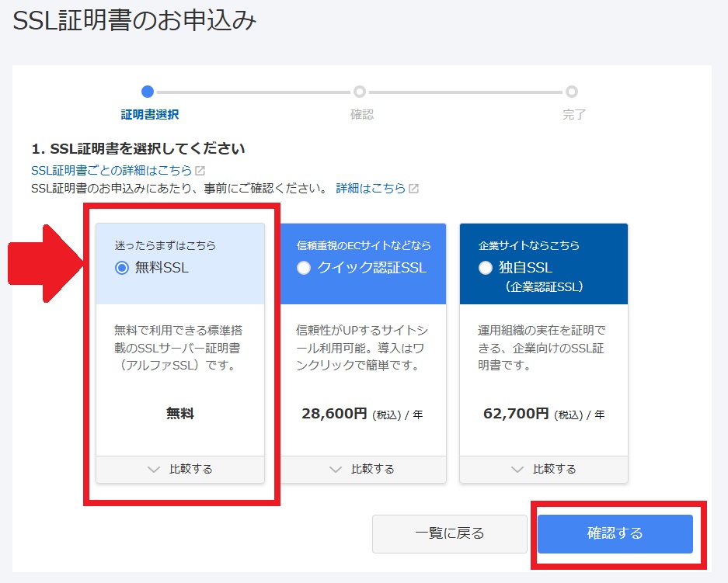Click the external-link icon next to 詳細はこちら
728x583 pixels.
click(x=413, y=189)
